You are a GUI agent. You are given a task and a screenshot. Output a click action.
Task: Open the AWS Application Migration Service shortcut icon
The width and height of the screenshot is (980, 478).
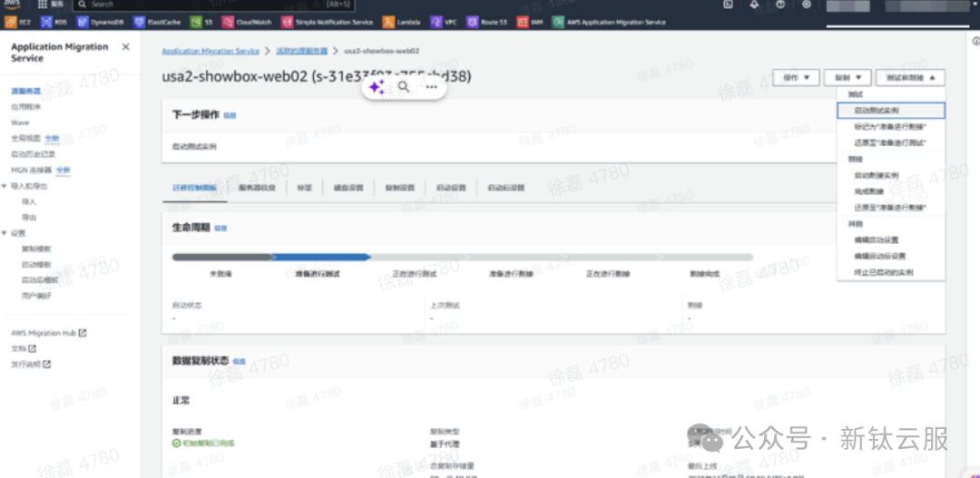557,22
